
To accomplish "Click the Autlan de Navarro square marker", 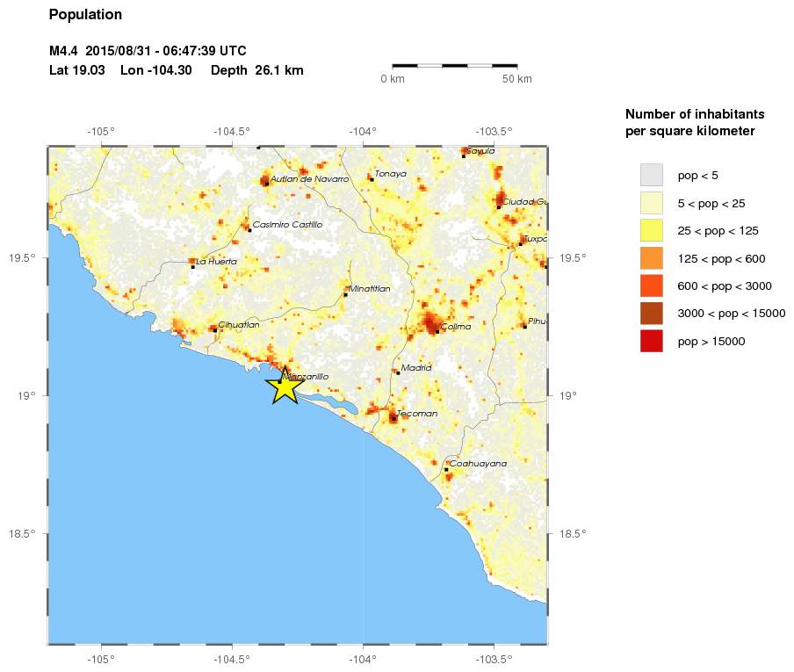I will click(x=266, y=184).
